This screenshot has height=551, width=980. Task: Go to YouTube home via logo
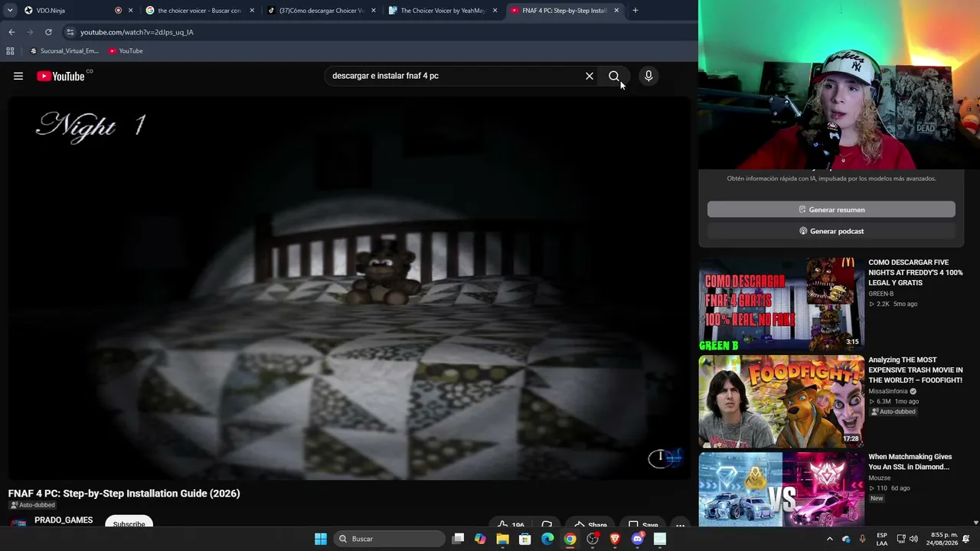pos(60,76)
